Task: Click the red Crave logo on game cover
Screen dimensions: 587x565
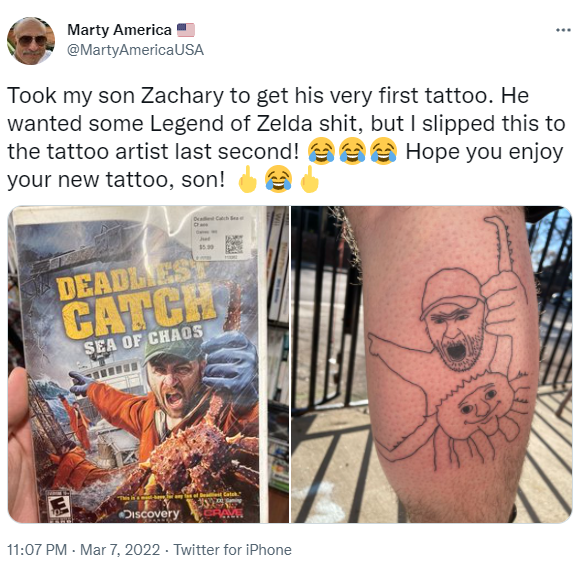Action: click(x=223, y=513)
